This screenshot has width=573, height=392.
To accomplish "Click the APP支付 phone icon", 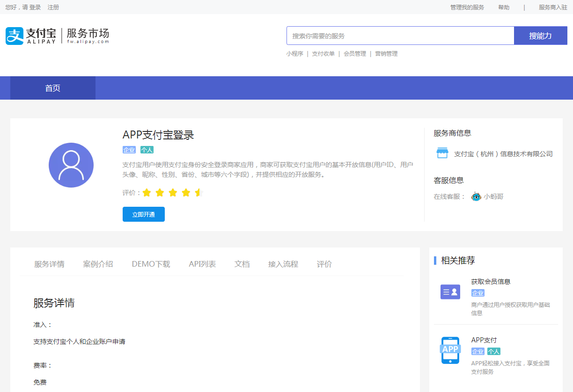I will pos(450,350).
